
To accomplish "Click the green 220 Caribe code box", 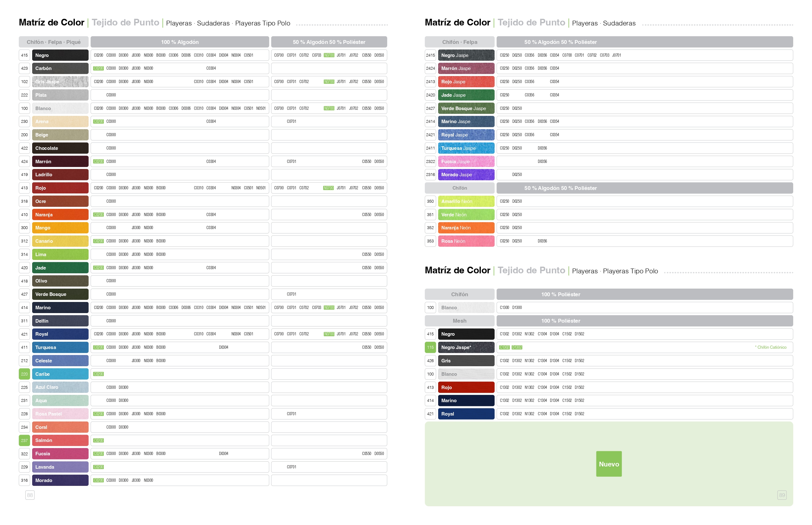I will [24, 374].
